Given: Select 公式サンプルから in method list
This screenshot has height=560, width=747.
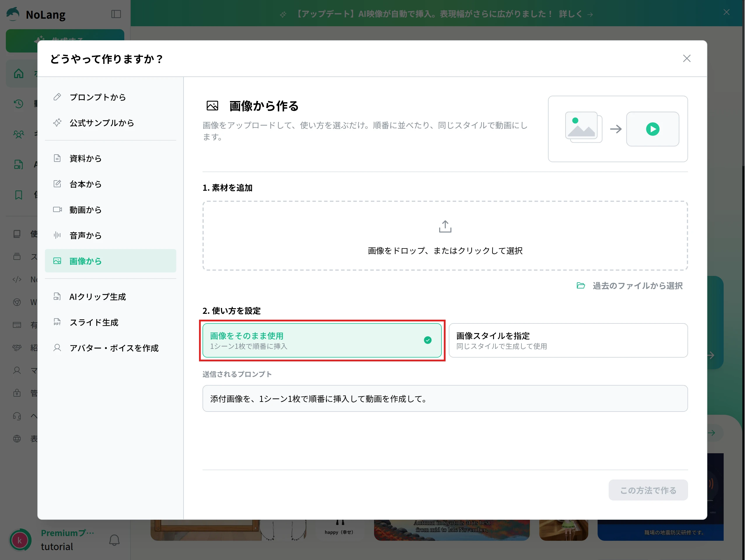Looking at the screenshot, I should coord(110,123).
